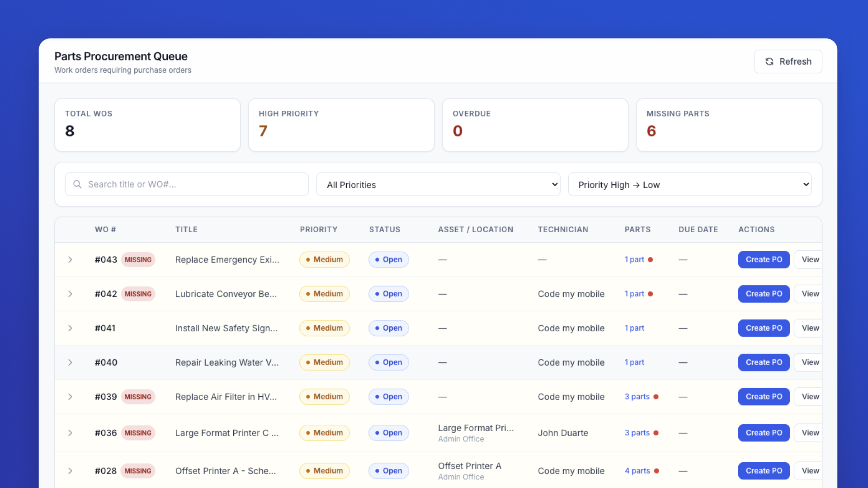Screen dimensions: 868x488
Task: Click the Due Date column header
Action: [698, 230]
